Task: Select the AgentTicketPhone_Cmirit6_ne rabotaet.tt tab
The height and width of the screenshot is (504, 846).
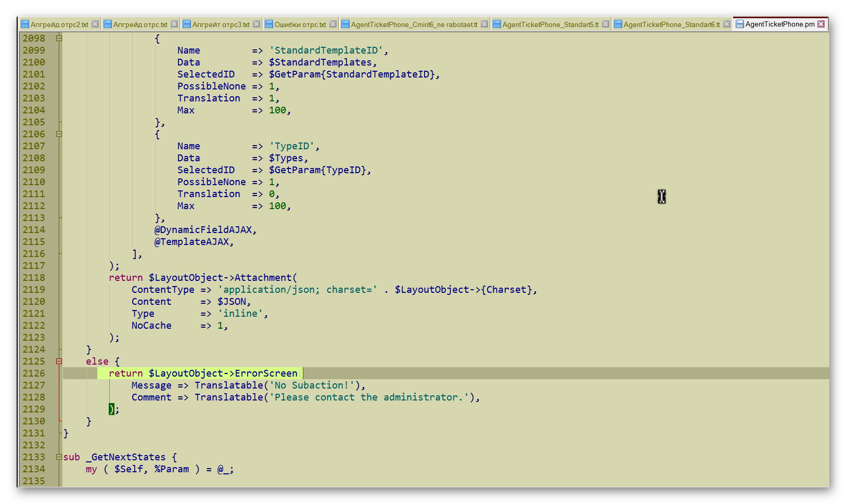Action: [414, 24]
